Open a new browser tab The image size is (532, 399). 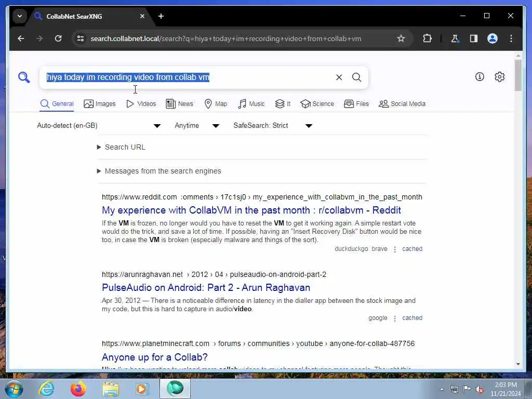coord(161,16)
